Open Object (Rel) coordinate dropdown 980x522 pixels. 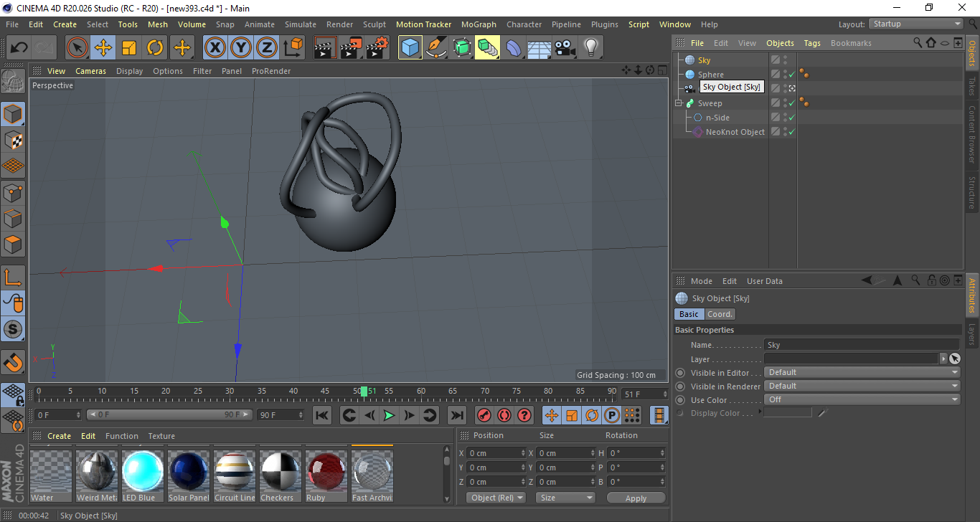click(496, 498)
